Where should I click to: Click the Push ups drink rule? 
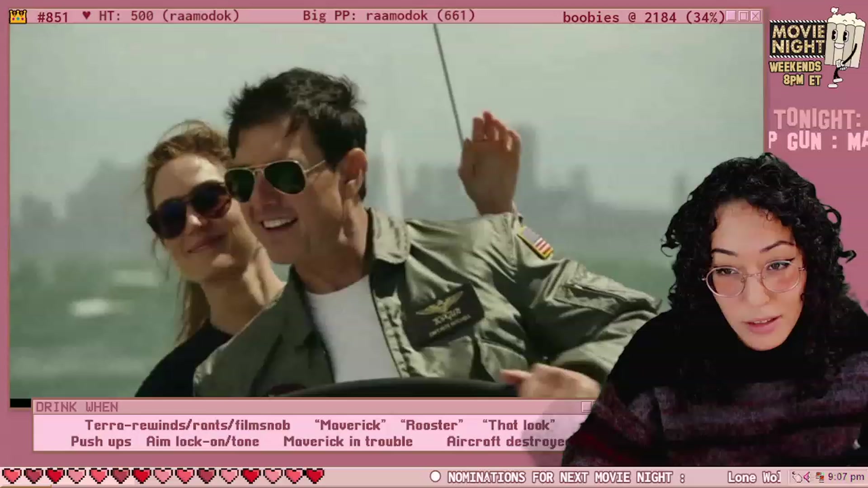pos(101,441)
